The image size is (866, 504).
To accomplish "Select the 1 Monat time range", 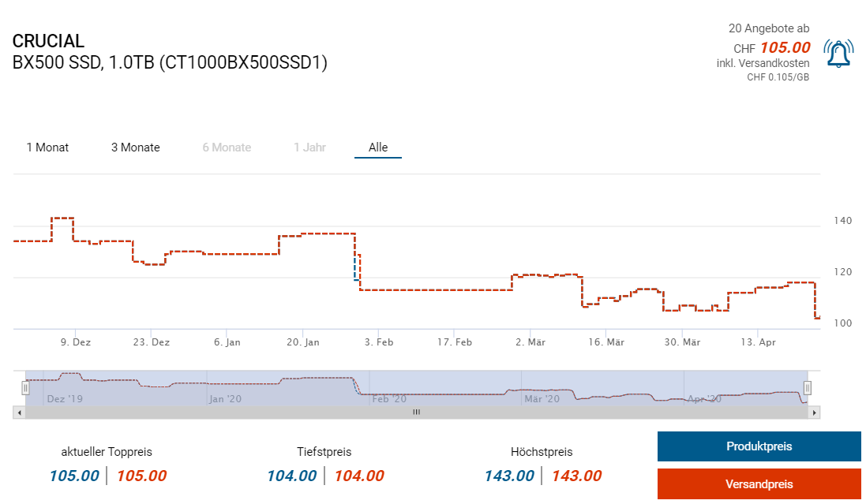I will pyautogui.click(x=47, y=147).
